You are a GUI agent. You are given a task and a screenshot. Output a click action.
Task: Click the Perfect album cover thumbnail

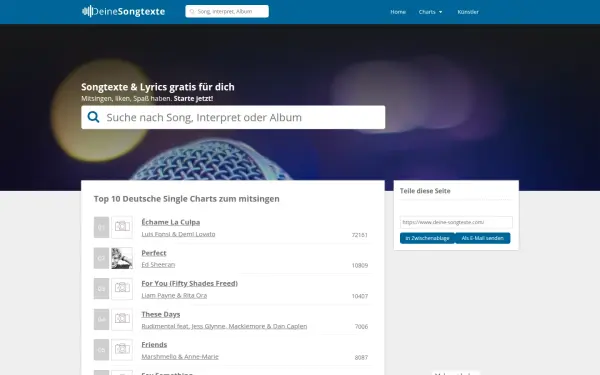(122, 258)
